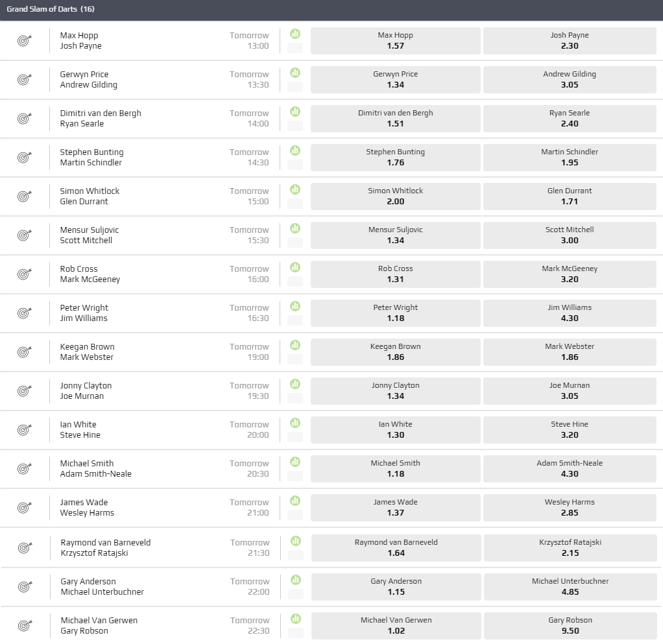This screenshot has width=663, height=644.
Task: Collapse the Grand Slam of Darts header
Action: point(331,10)
